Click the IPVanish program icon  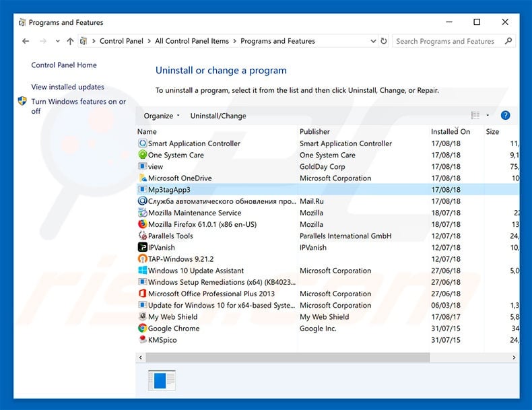143,247
